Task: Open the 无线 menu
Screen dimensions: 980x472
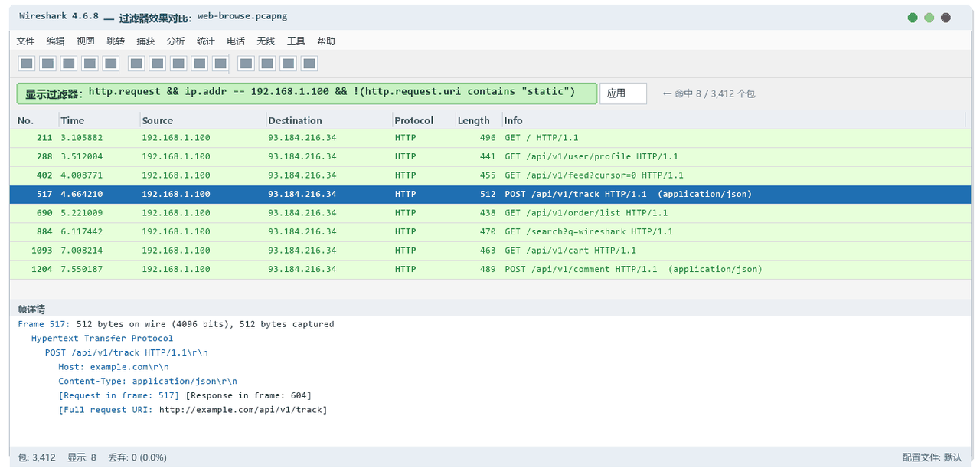Action: (x=266, y=41)
